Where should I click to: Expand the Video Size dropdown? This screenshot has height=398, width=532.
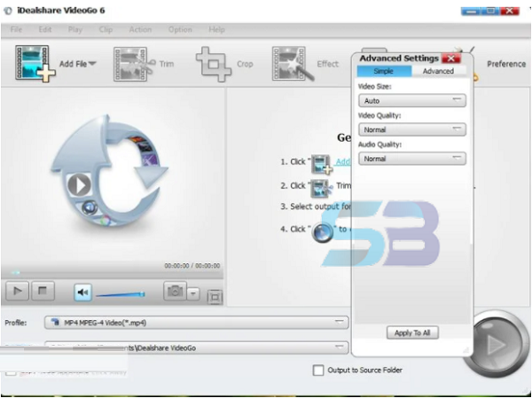click(x=412, y=101)
